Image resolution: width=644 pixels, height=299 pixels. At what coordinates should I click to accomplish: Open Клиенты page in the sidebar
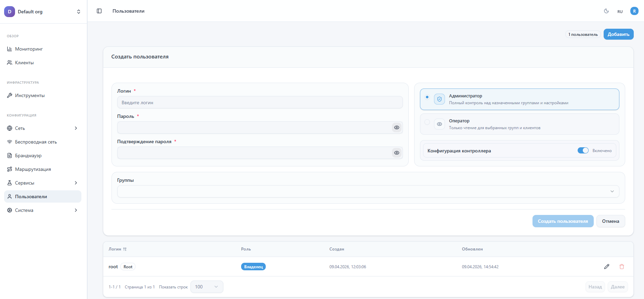click(x=24, y=63)
